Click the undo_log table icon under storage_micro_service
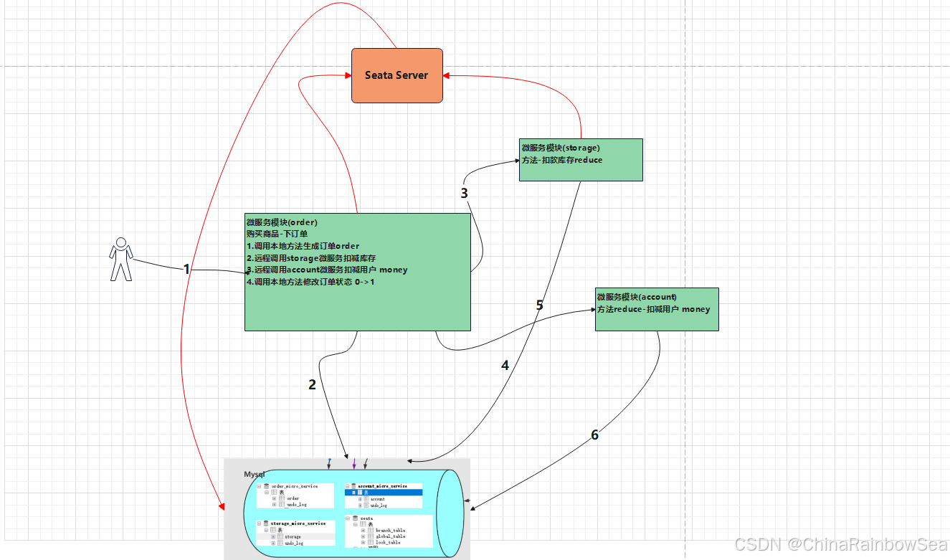 (280, 543)
